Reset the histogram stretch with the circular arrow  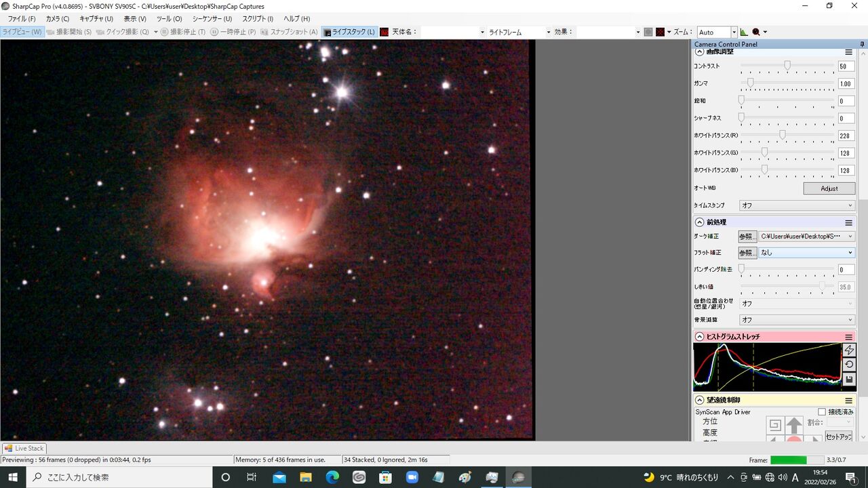[849, 365]
